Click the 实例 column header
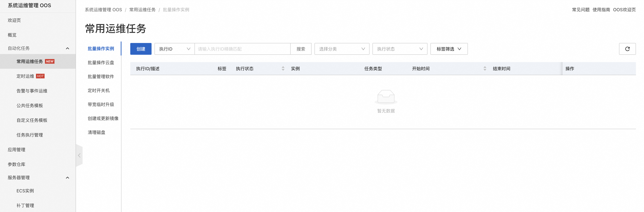This screenshot has height=212, width=644. click(x=295, y=69)
